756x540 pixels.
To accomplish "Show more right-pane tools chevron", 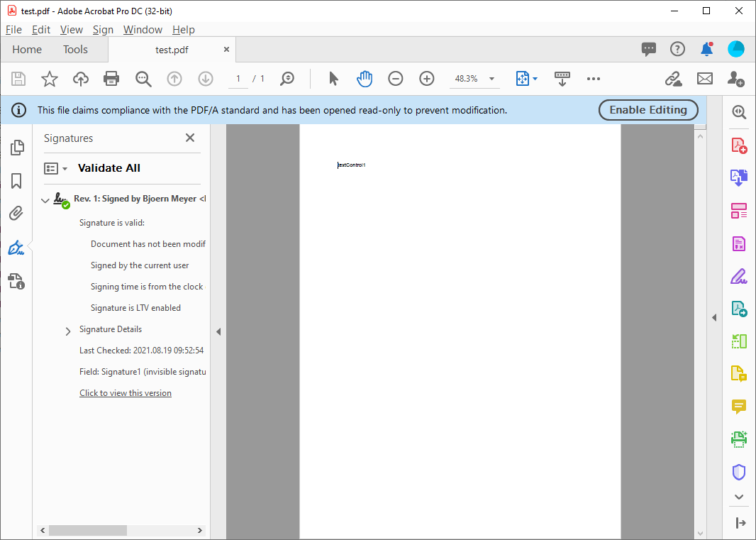I will [739, 497].
